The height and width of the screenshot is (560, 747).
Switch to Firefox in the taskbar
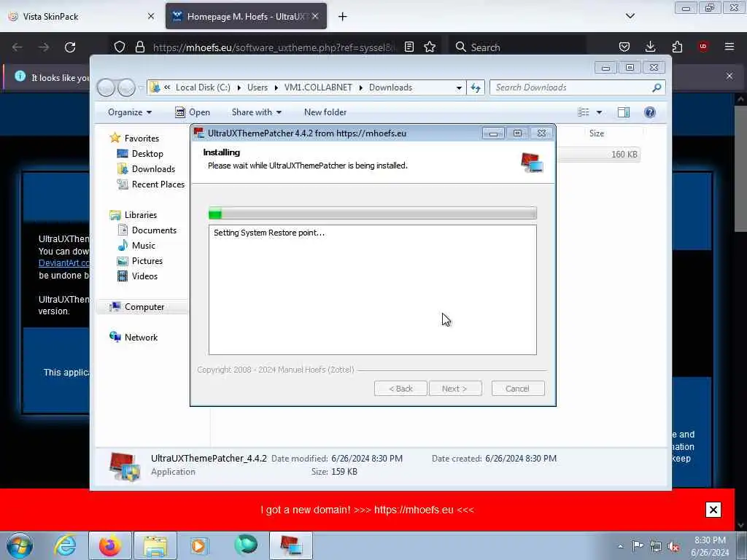tap(109, 545)
